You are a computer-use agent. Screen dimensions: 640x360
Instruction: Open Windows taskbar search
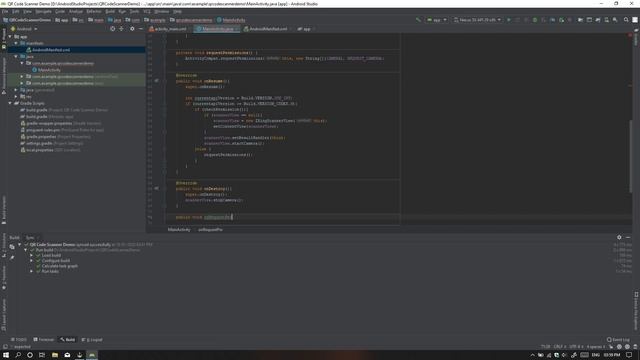pos(18,355)
